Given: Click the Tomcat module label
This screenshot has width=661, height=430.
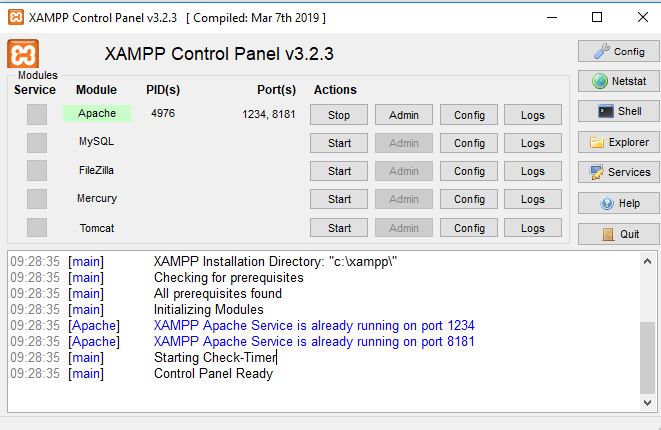Looking at the screenshot, I should point(97,228).
